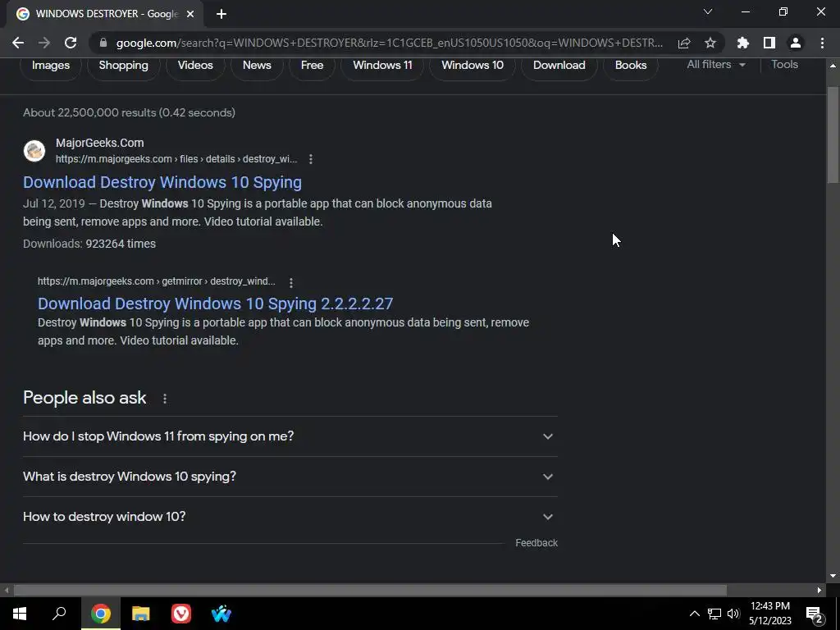Open network tray icon
This screenshot has width=840, height=630.
pos(714,614)
